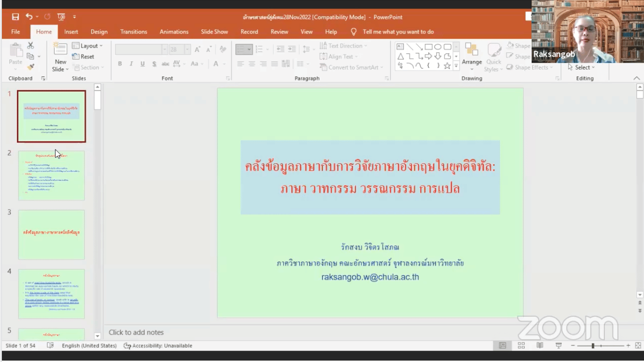
Task: Start Slide Show from status bar icon
Action: tap(558, 345)
